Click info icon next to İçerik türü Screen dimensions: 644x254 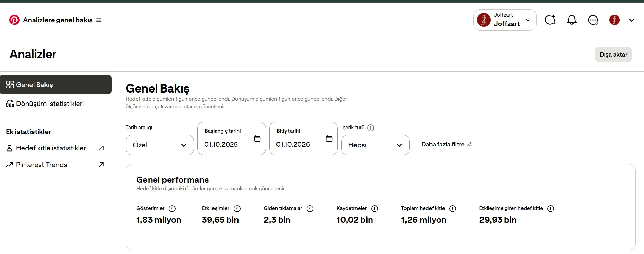[x=371, y=128]
